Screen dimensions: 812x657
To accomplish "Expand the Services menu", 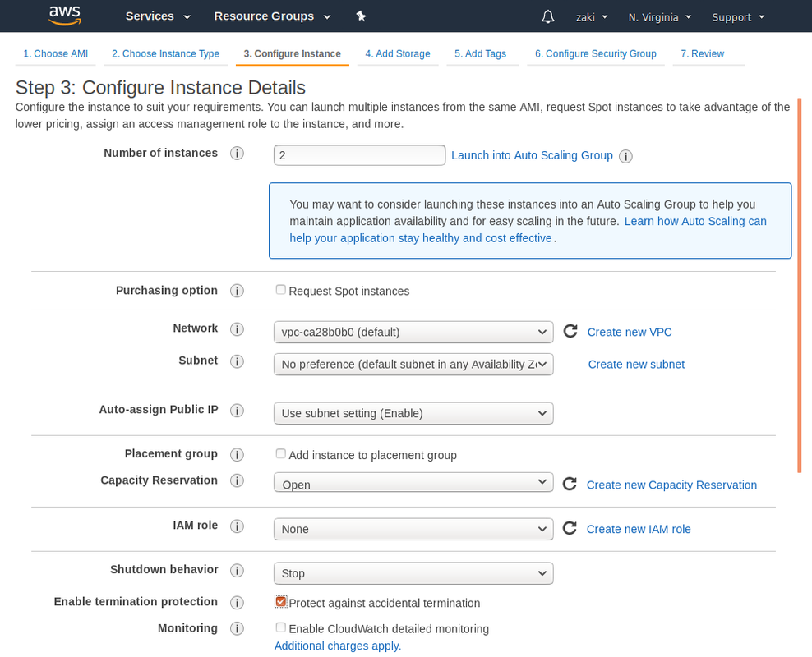I will [x=158, y=16].
